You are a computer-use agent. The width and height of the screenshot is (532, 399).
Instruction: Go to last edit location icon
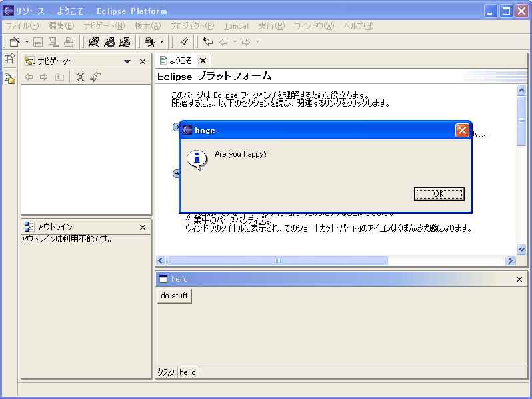click(x=208, y=42)
